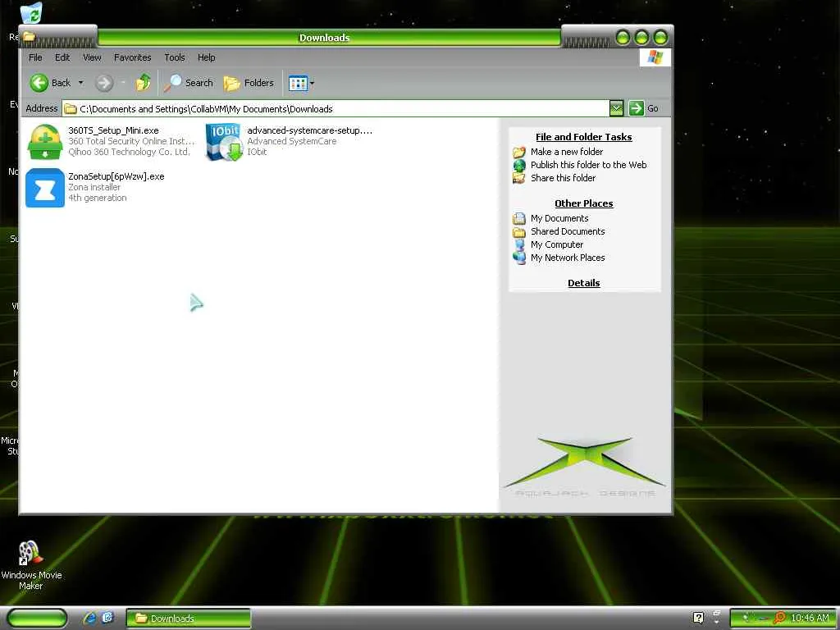Click the help question mark tray icon

698,618
